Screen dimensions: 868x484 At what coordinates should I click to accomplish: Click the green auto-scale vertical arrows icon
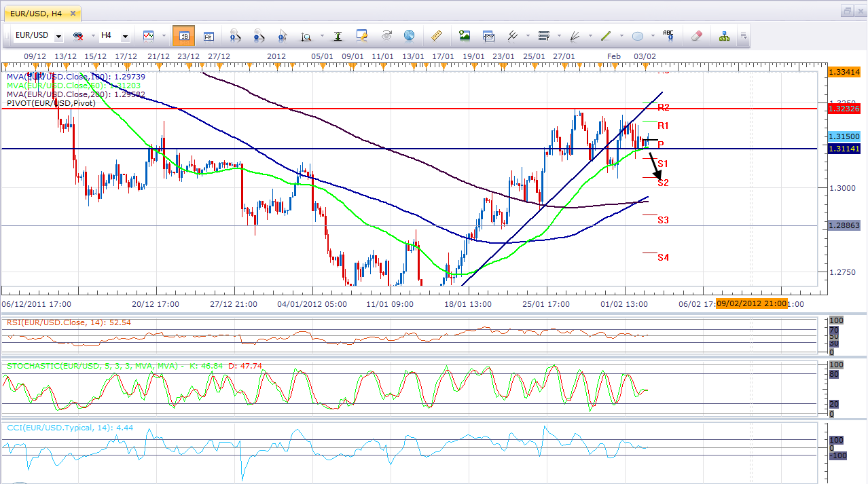coord(338,35)
